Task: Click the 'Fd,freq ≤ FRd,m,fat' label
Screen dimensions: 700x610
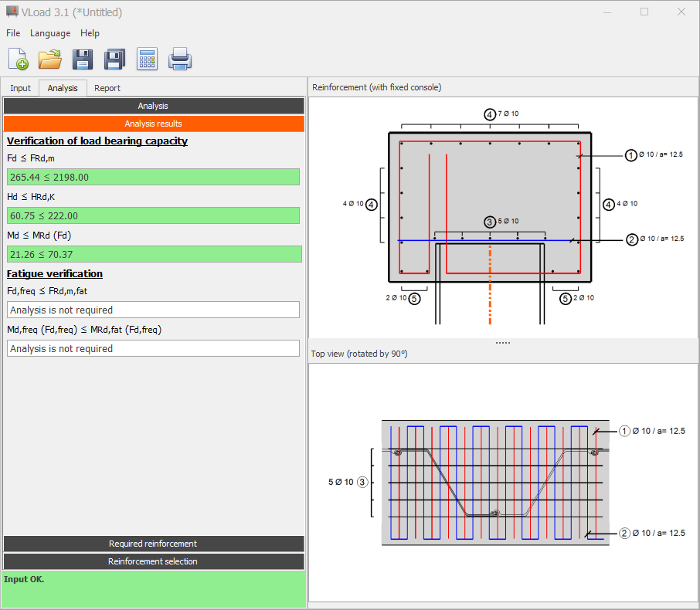Action: coord(47,291)
